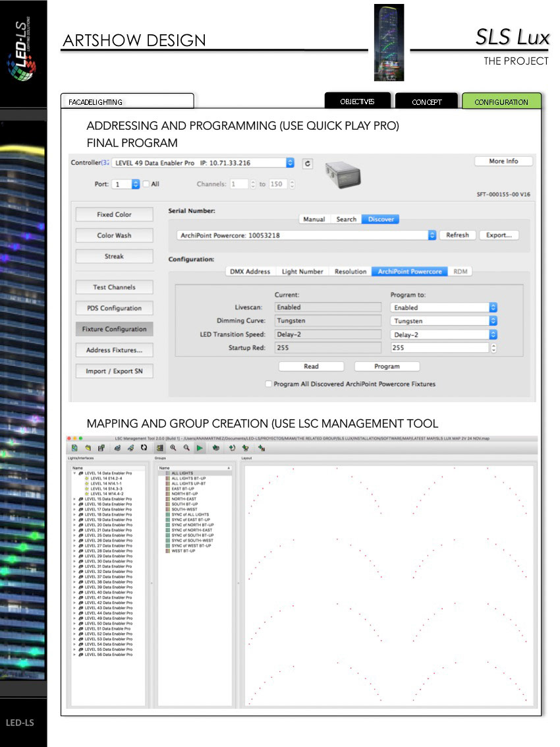Select the CONFIGURATION page tab

(501, 102)
